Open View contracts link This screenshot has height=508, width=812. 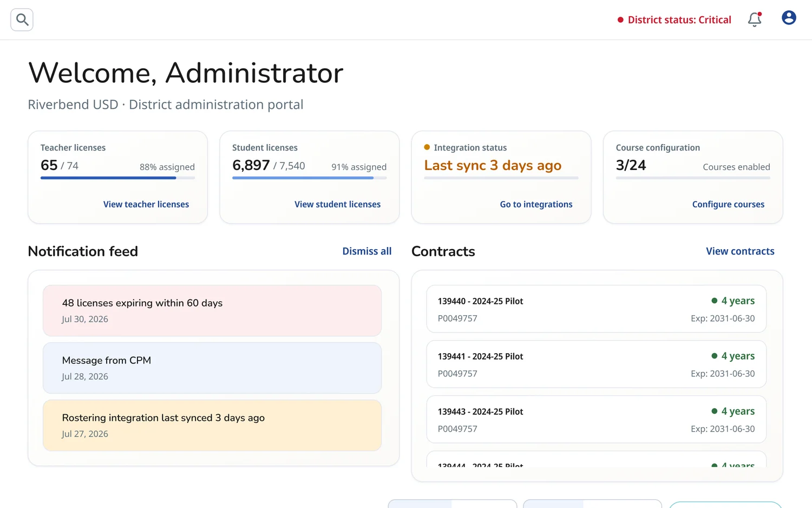[x=740, y=251]
